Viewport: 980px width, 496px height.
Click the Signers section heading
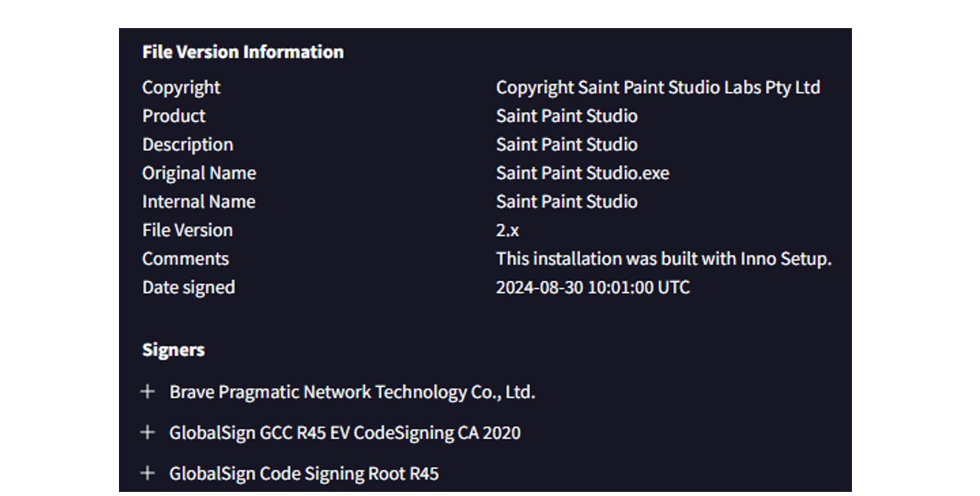(x=173, y=350)
